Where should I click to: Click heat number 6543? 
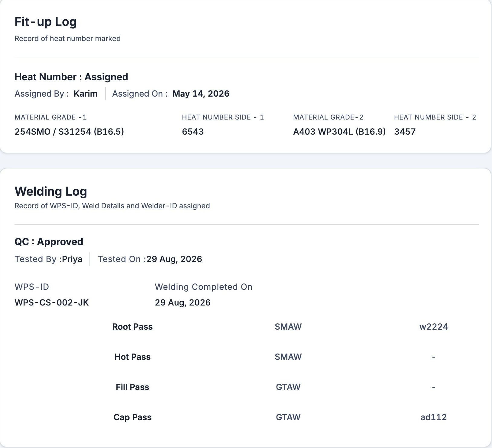193,132
